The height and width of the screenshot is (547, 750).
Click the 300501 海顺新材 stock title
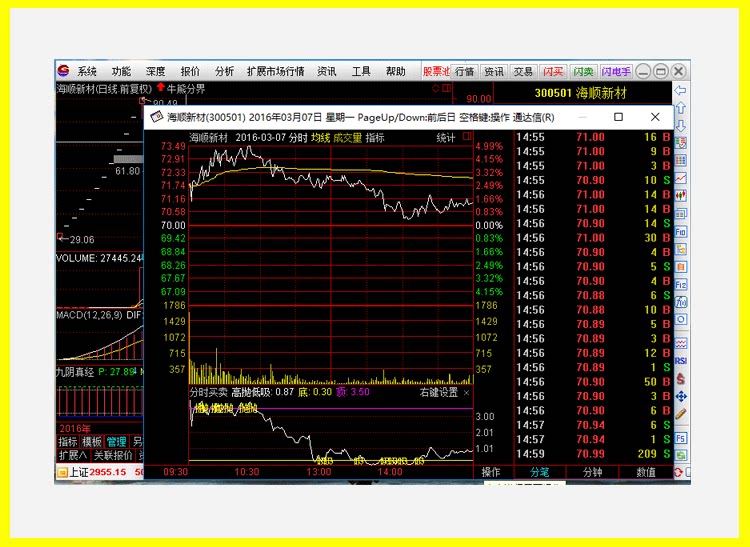click(581, 93)
